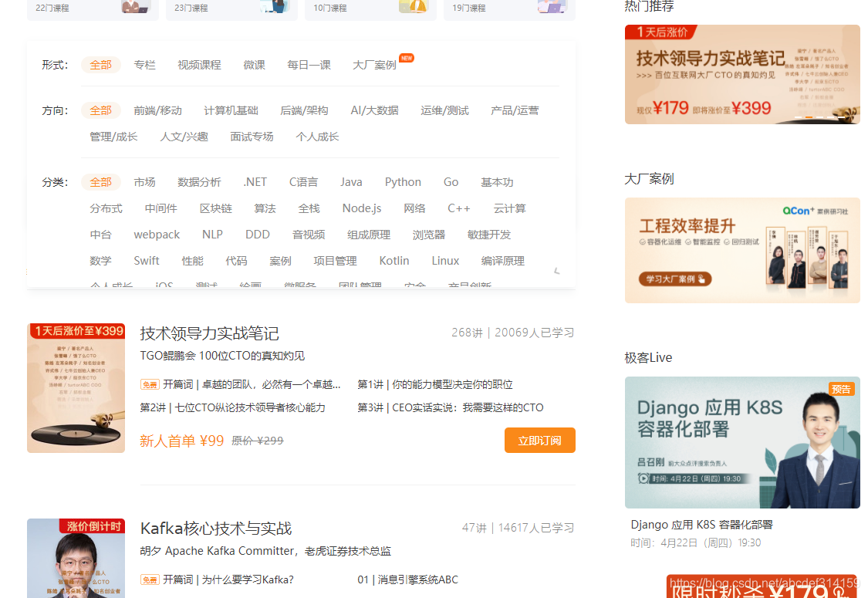Image resolution: width=868 pixels, height=598 pixels.
Task: Filter format by 视频课程
Action: pyautogui.click(x=199, y=65)
